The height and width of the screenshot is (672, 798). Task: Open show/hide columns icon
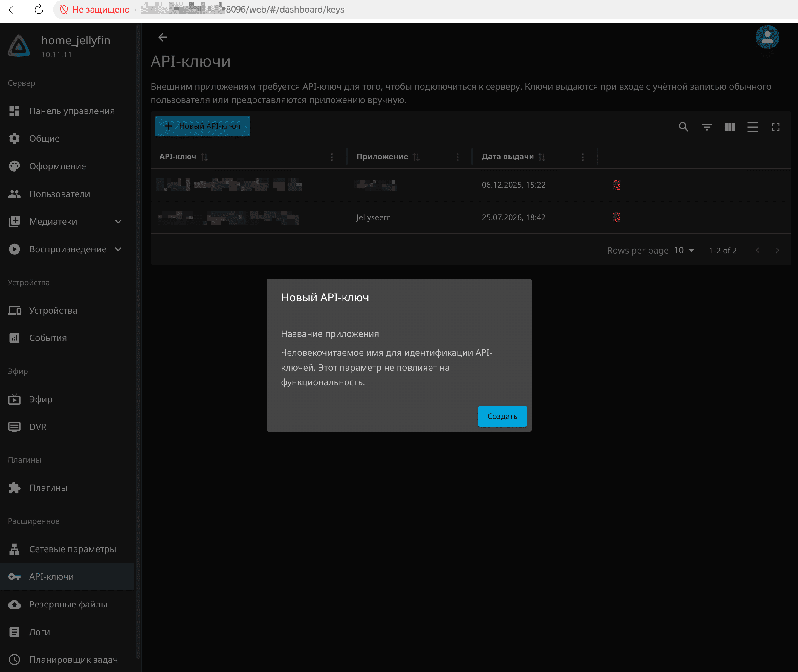(x=729, y=127)
